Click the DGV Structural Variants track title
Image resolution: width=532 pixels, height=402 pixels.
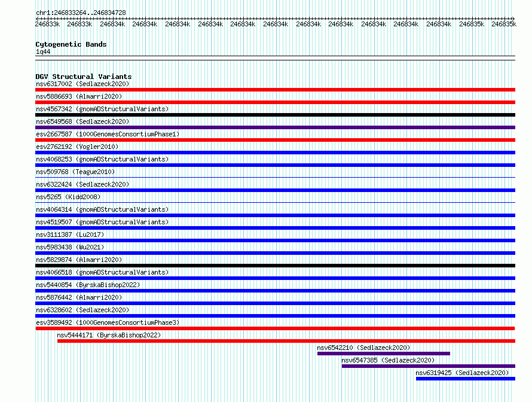click(84, 77)
